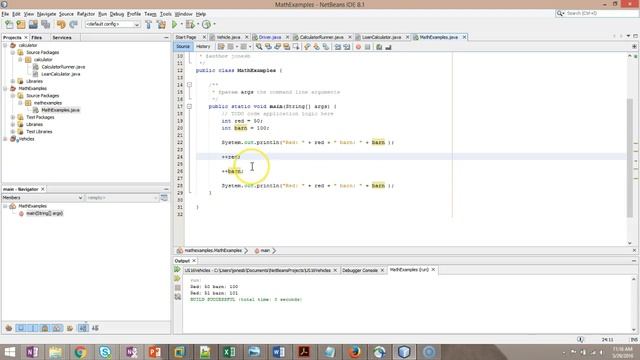Open Chrome from the Windows taskbar

(80, 352)
